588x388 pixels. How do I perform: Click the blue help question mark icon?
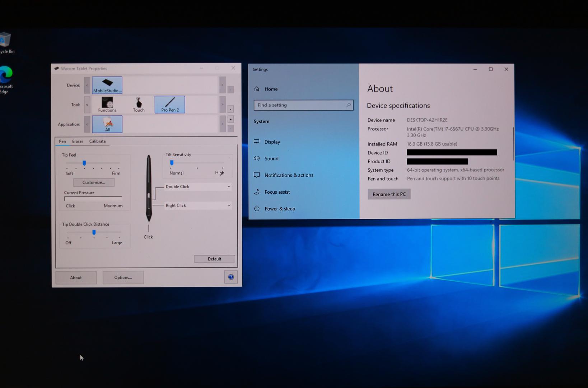click(x=231, y=277)
